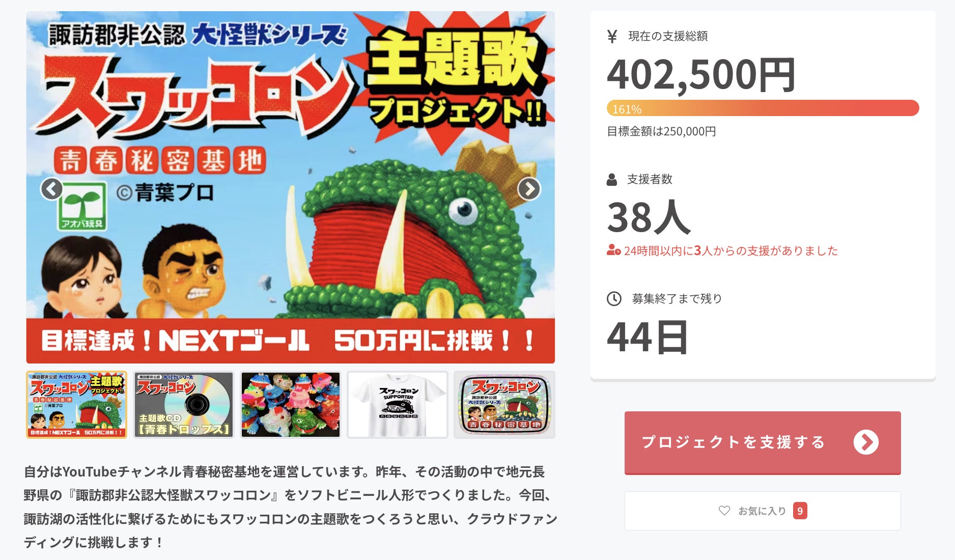Open the colorful soft vinyl figures thumbnail

(290, 405)
